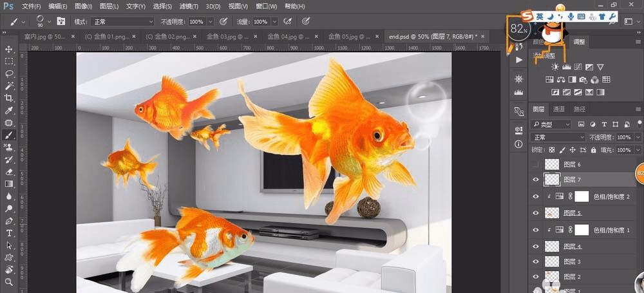This screenshot has height=293, width=644.
Task: Select the Eyedropper tool
Action: point(8,110)
